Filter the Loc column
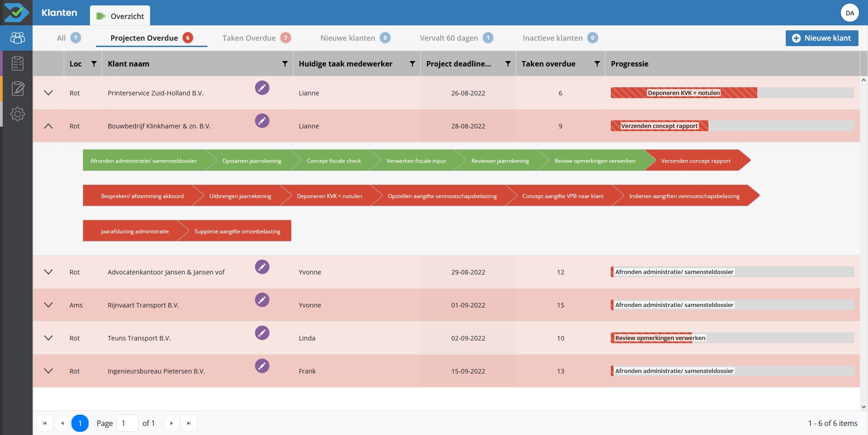Image resolution: width=868 pixels, height=435 pixels. [94, 64]
